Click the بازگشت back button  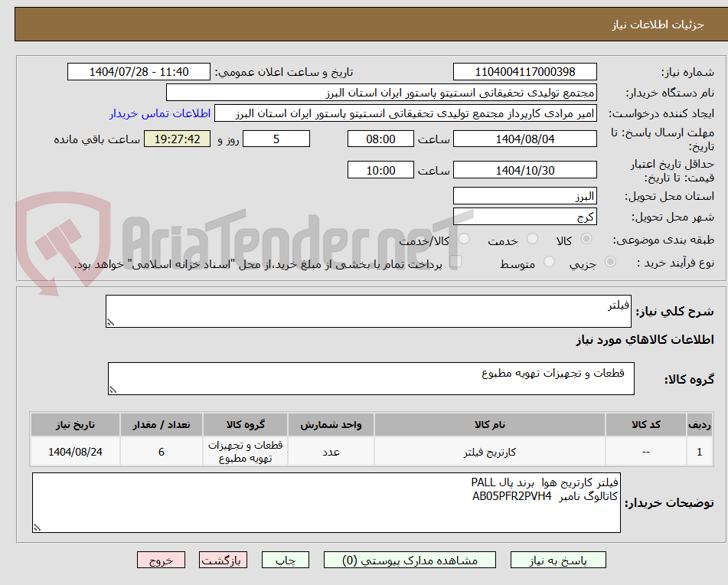[224, 560]
